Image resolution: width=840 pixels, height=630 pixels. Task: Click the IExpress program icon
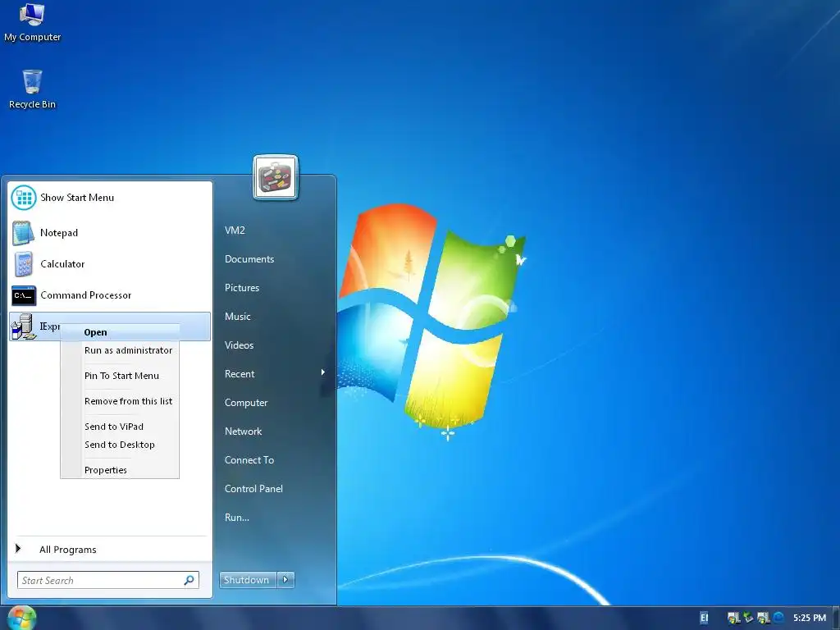(24, 326)
